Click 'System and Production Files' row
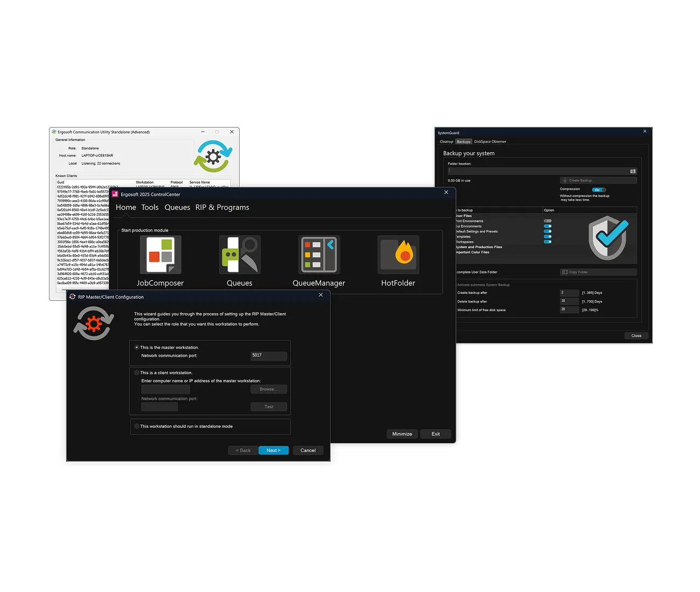The width and height of the screenshot is (700, 592). point(479,247)
